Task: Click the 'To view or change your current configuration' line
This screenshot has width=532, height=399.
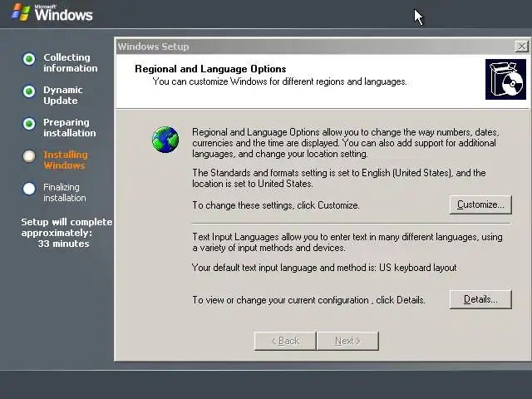Action: coord(308,300)
